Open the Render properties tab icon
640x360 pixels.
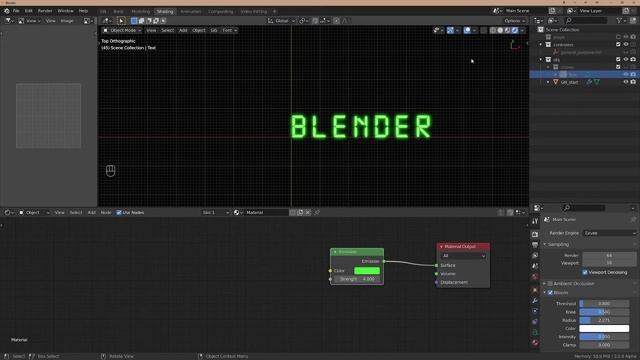(535, 234)
